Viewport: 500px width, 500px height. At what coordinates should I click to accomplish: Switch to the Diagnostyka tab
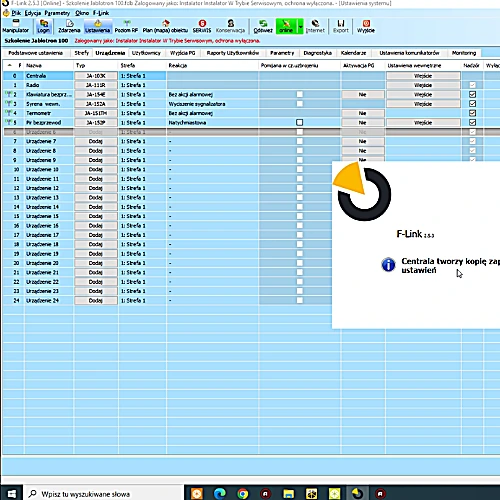point(317,53)
